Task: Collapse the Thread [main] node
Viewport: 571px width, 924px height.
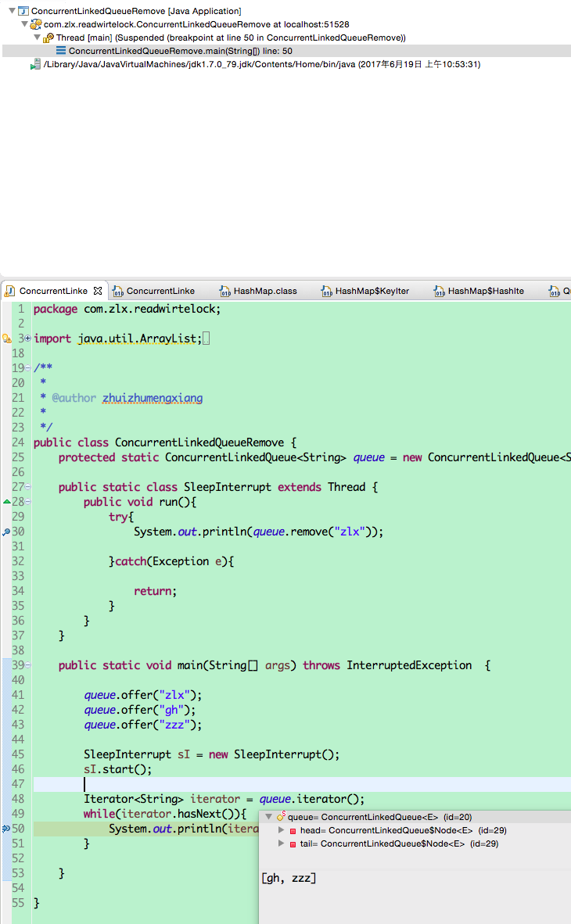Action: click(x=38, y=37)
